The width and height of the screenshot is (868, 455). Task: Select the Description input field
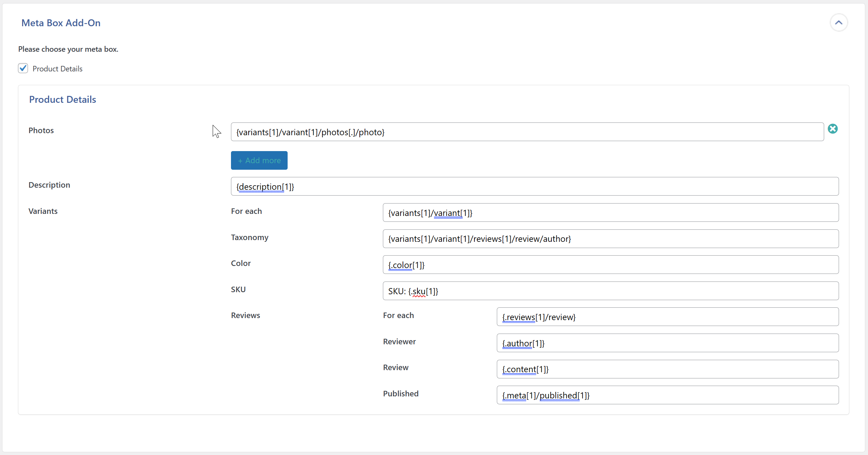coord(534,186)
